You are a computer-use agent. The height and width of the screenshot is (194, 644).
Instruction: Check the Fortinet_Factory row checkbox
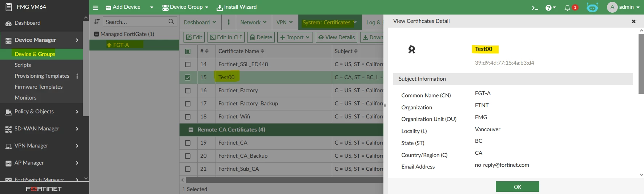pyautogui.click(x=188, y=90)
